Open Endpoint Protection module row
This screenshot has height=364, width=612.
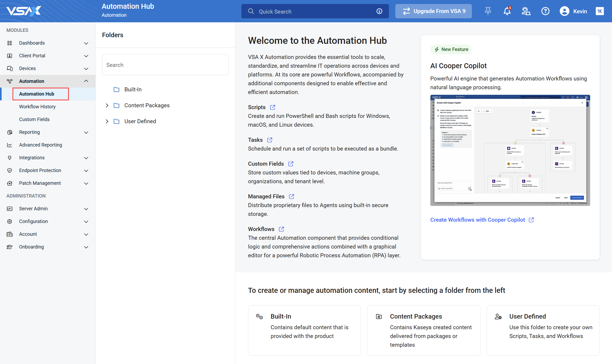coord(48,170)
